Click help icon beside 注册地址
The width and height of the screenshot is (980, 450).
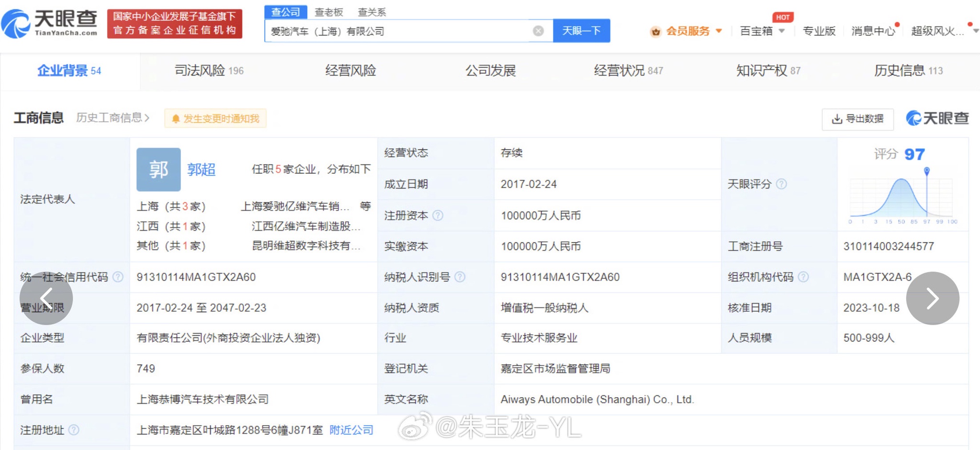(74, 430)
